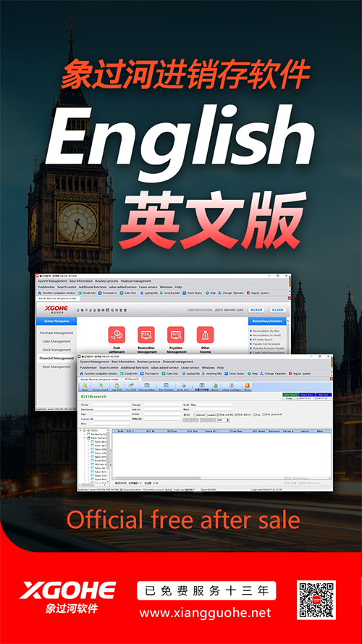Open Receivables Management icon in back window
362x644 pixels.
146,335
